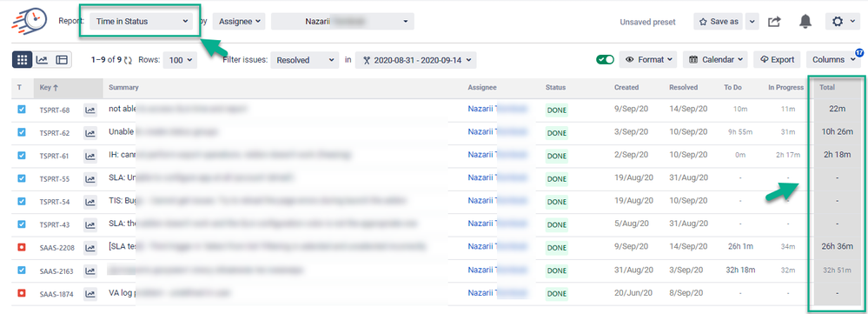This screenshot has width=868, height=314.
Task: Open the Report type dropdown
Action: tap(141, 22)
